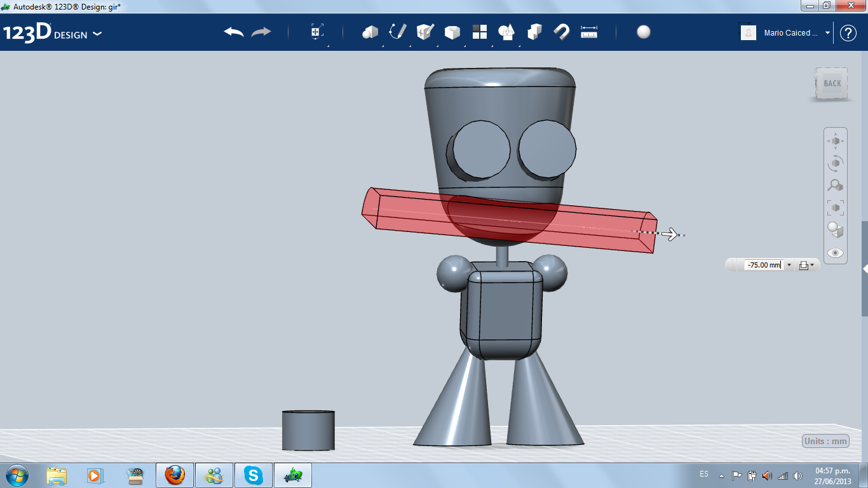Screen dimensions: 868x488
Task: Expand the Mario Caiced account dropdown
Action: 828,33
